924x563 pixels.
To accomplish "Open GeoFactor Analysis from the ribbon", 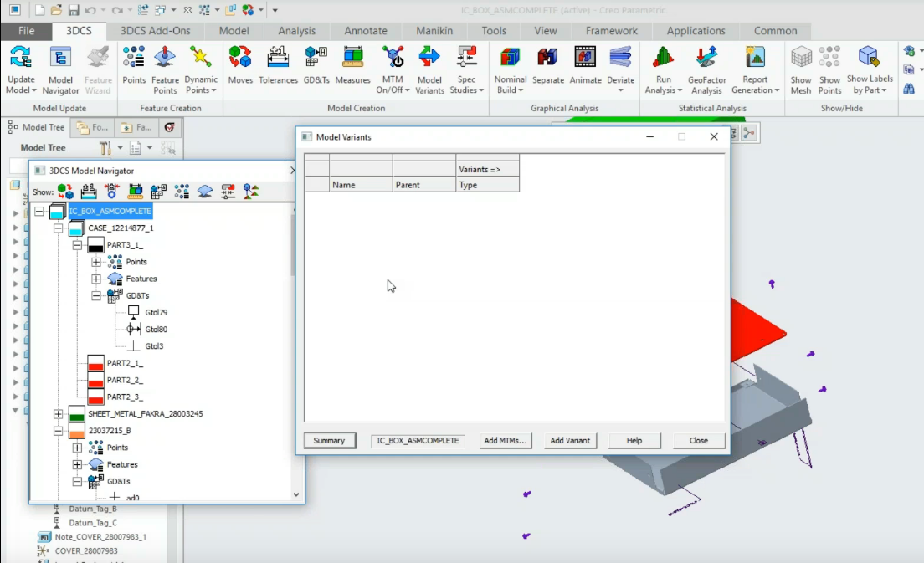I will (x=706, y=59).
